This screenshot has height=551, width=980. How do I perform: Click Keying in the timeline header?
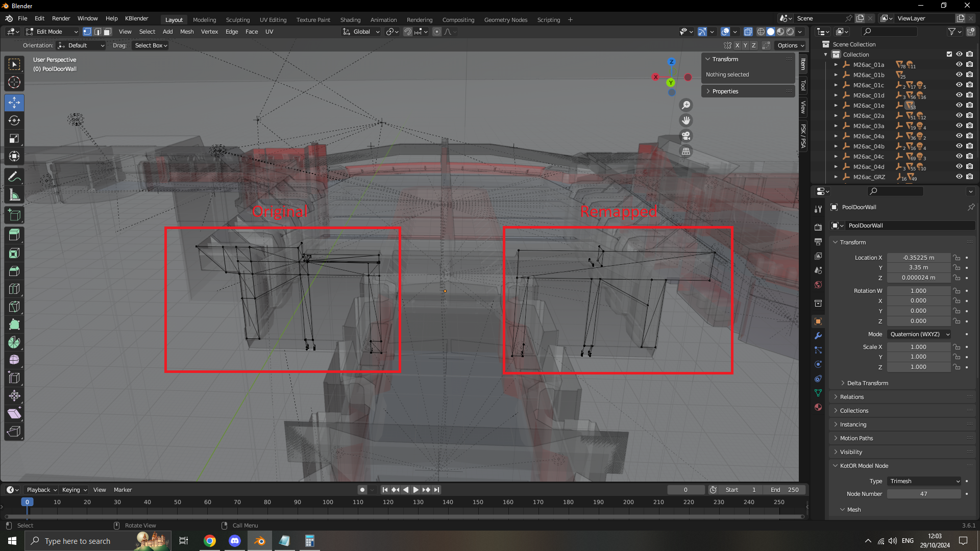tap(75, 490)
